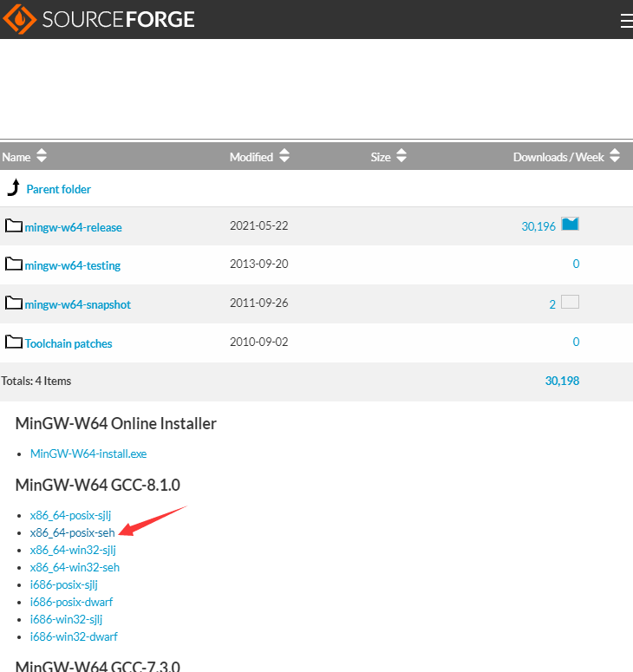Click the folder icon beside mingw-w64-release
The width and height of the screenshot is (633, 672).
(x=13, y=226)
